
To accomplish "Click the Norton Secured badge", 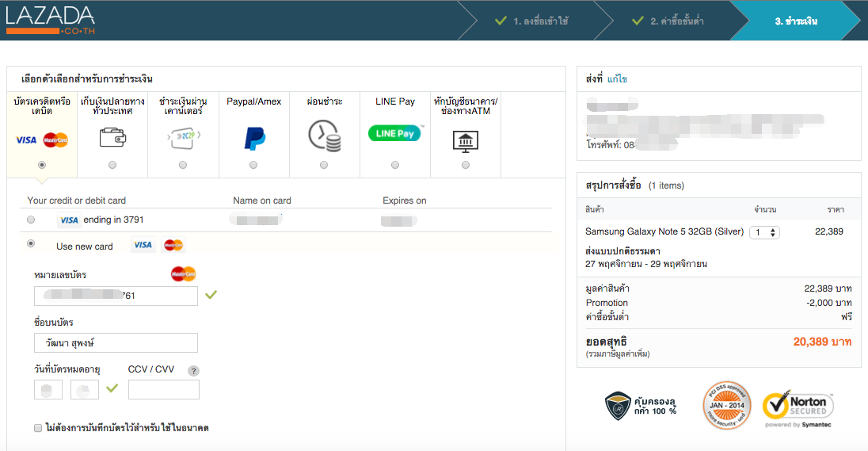I will pos(798,408).
